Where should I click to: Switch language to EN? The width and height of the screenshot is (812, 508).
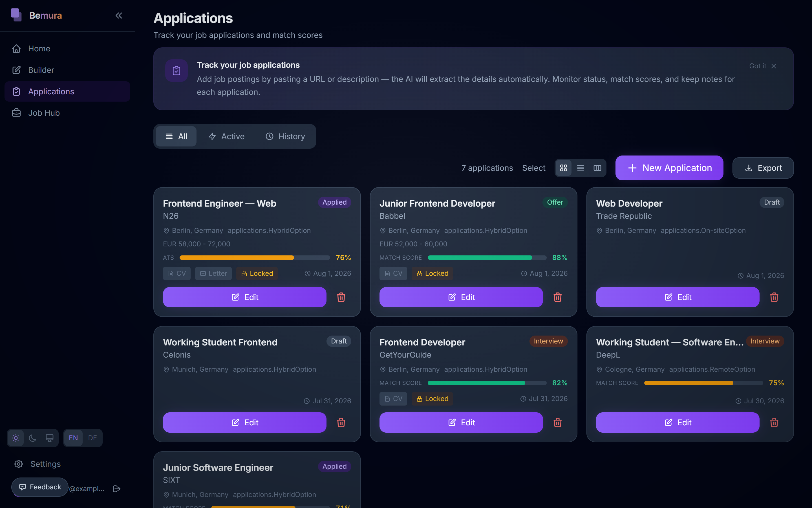pos(73,438)
